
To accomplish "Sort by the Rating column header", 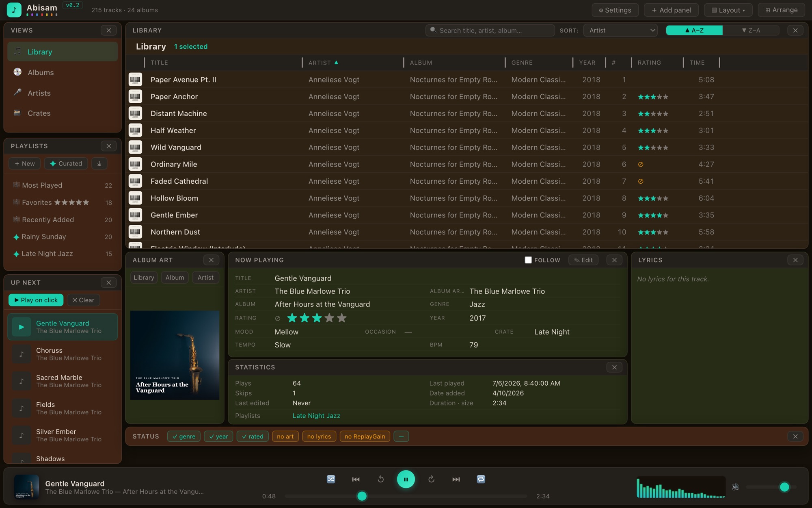I will (649, 63).
